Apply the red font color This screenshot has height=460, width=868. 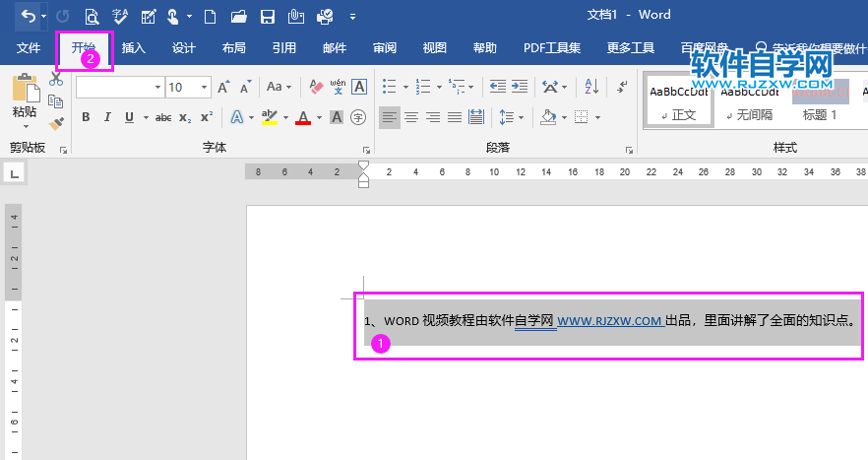303,117
